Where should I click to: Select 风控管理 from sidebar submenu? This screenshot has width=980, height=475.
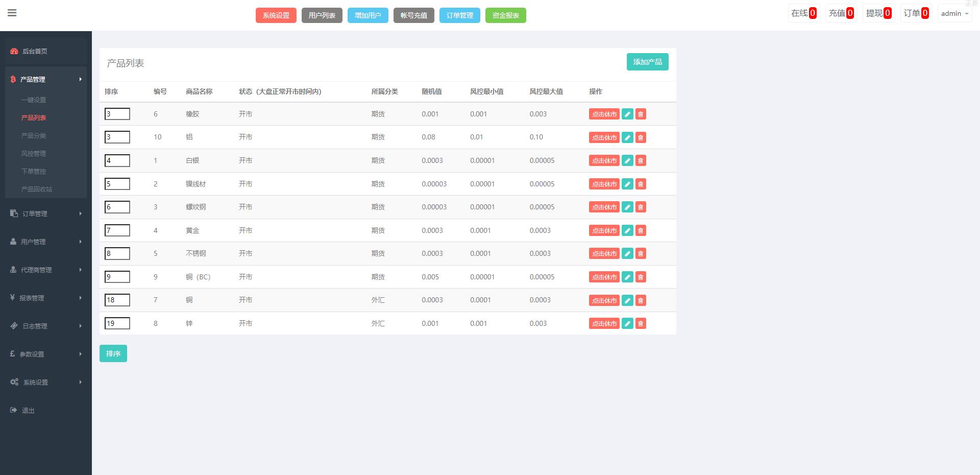click(34, 154)
